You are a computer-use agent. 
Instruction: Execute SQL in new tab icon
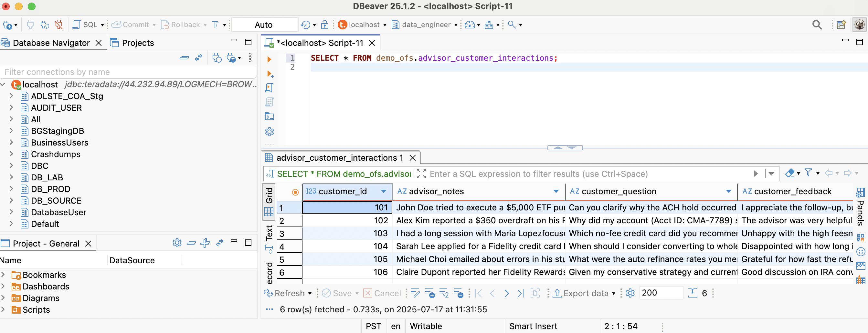[x=270, y=74]
